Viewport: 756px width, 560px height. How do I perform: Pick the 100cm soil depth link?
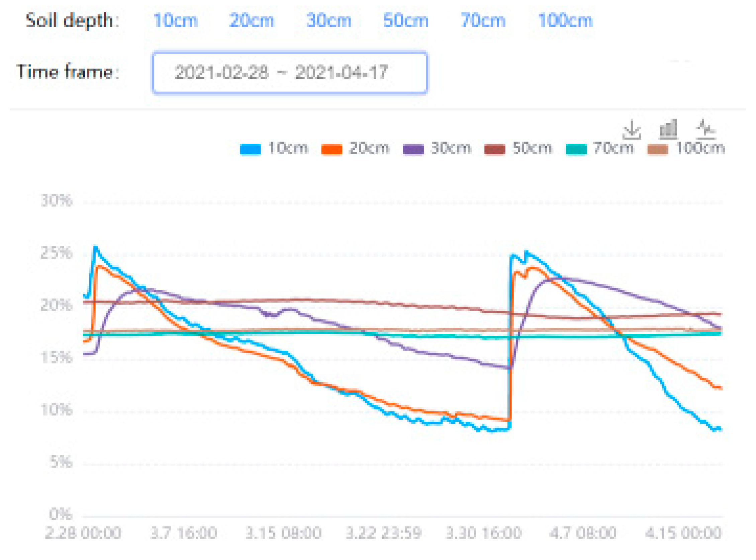pos(565,20)
